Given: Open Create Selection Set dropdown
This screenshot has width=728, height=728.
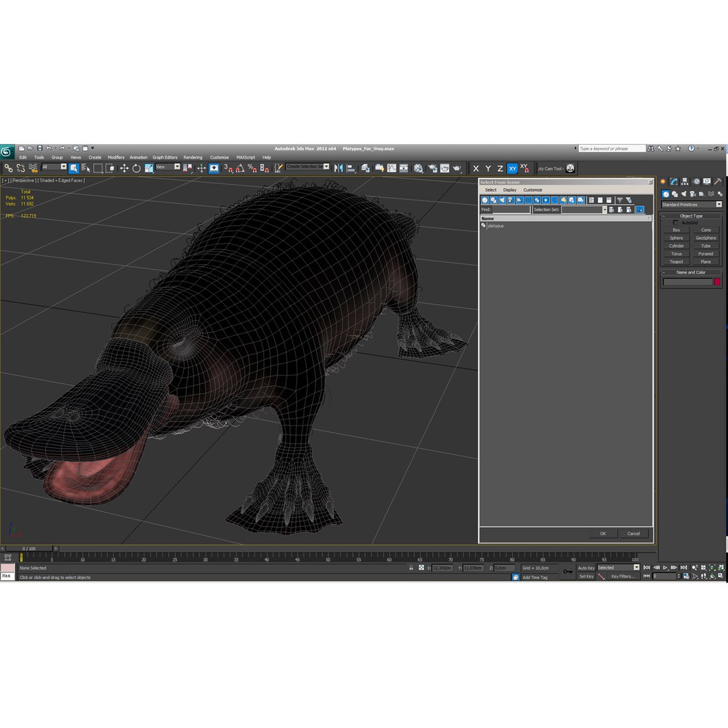Looking at the screenshot, I should coord(307,166).
